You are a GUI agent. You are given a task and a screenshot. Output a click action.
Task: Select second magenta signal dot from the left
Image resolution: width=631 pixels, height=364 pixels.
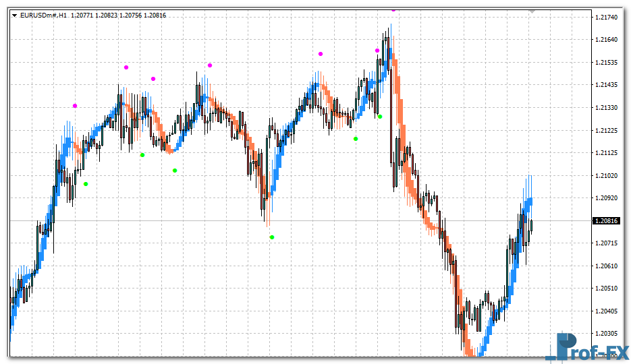click(126, 67)
